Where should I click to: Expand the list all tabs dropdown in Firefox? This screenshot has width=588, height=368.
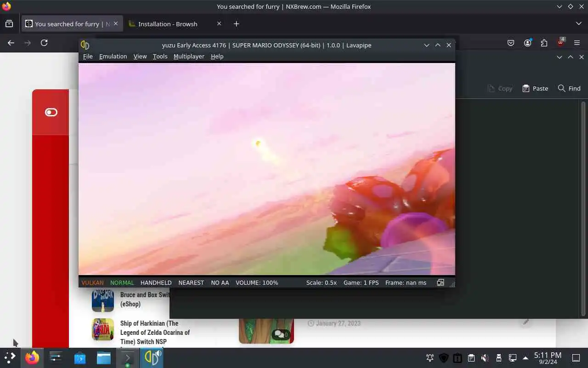578,23
